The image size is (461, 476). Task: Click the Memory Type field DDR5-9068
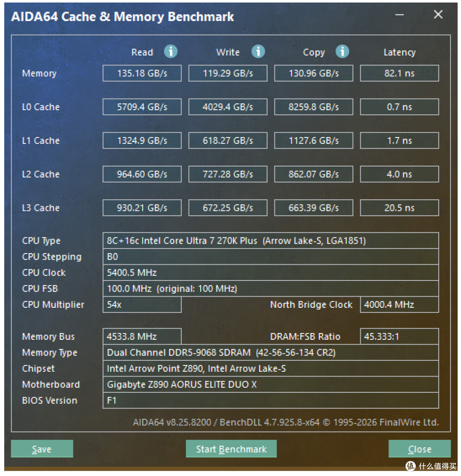click(x=271, y=353)
